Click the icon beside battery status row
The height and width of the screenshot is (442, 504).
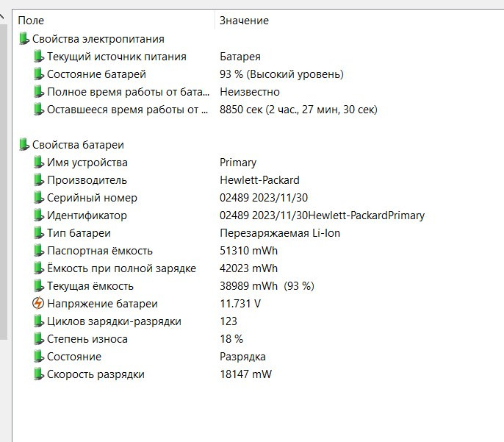coord(38,74)
